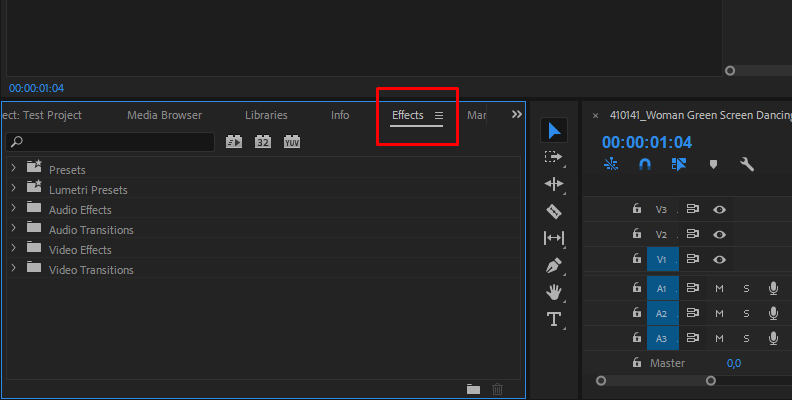Image resolution: width=792 pixels, height=400 pixels.
Task: Toggle the V2 track lock
Action: pyautogui.click(x=636, y=234)
